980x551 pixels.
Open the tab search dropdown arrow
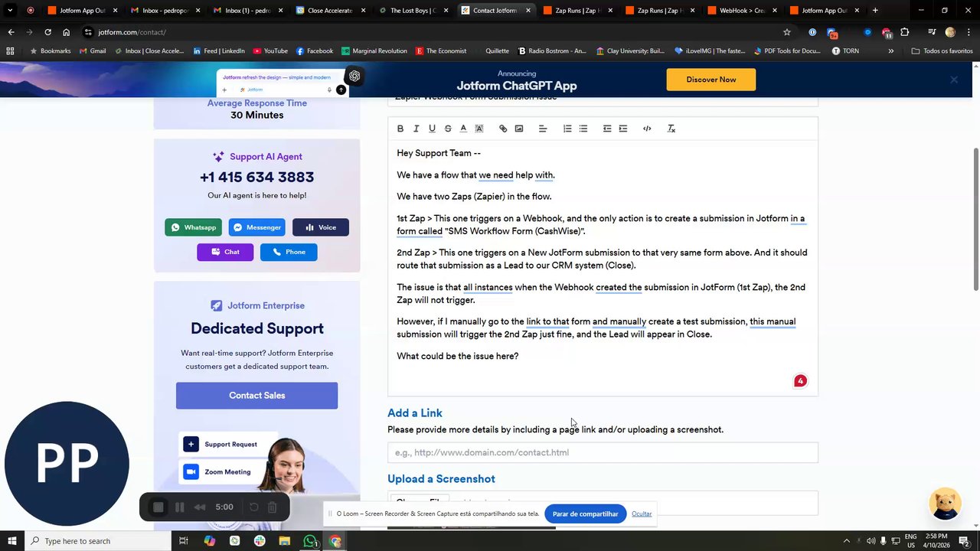[10, 11]
